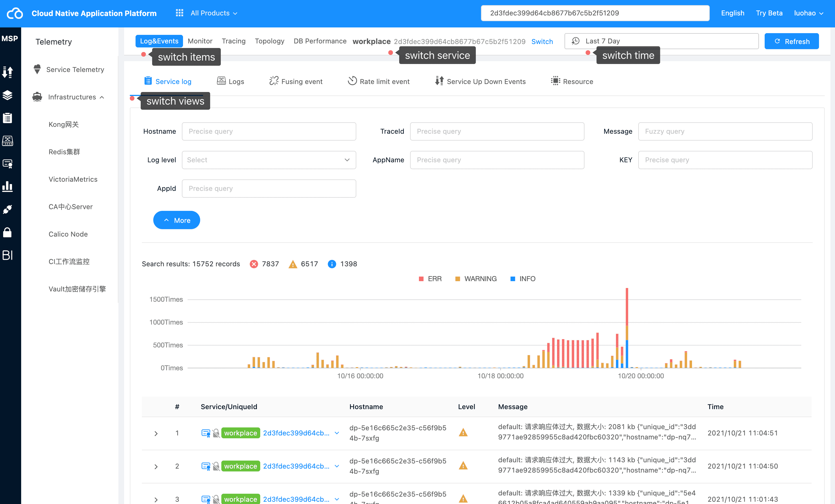This screenshot has width=835, height=504.
Task: Click the clock icon in time selector
Action: click(575, 41)
